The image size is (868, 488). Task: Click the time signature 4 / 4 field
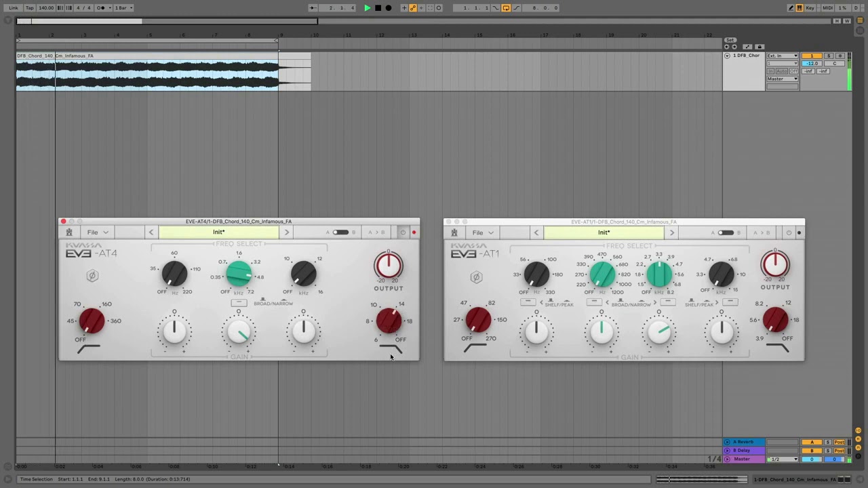[82, 8]
